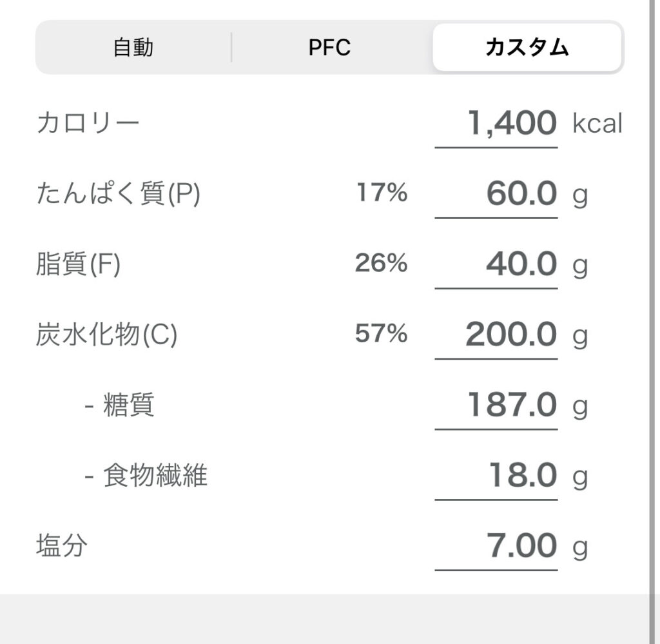
Task: Click the 糖質 sub-item label
Action: pyautogui.click(x=128, y=406)
